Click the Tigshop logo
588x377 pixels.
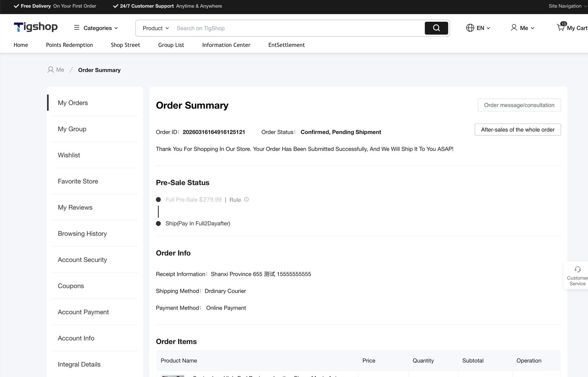point(36,27)
